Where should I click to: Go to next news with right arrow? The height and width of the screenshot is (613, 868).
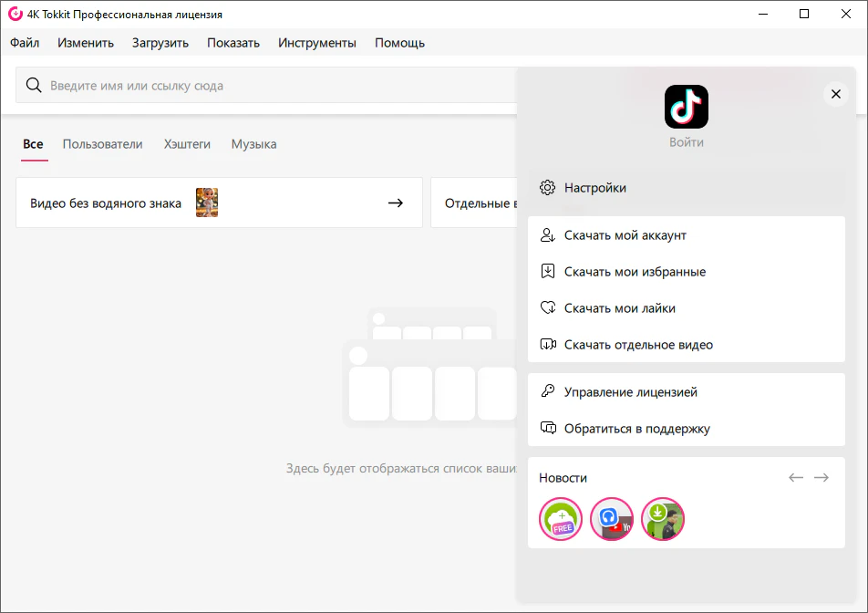(x=821, y=478)
